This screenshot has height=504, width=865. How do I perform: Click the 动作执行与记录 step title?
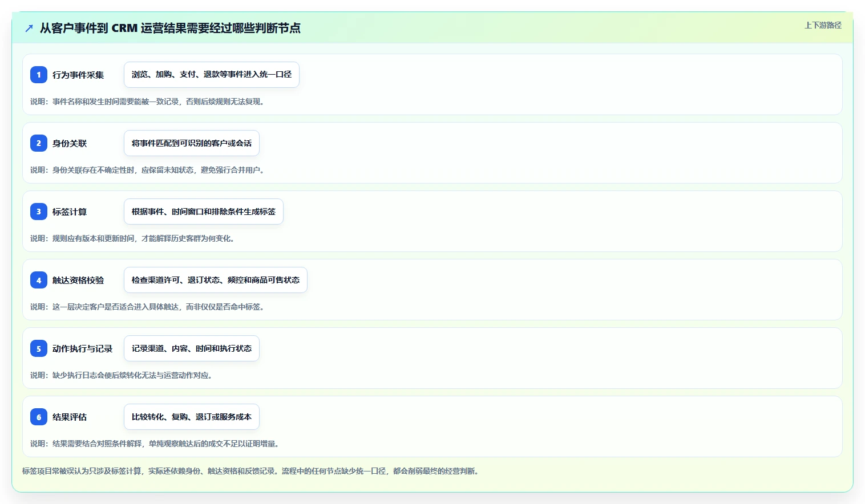[83, 348]
